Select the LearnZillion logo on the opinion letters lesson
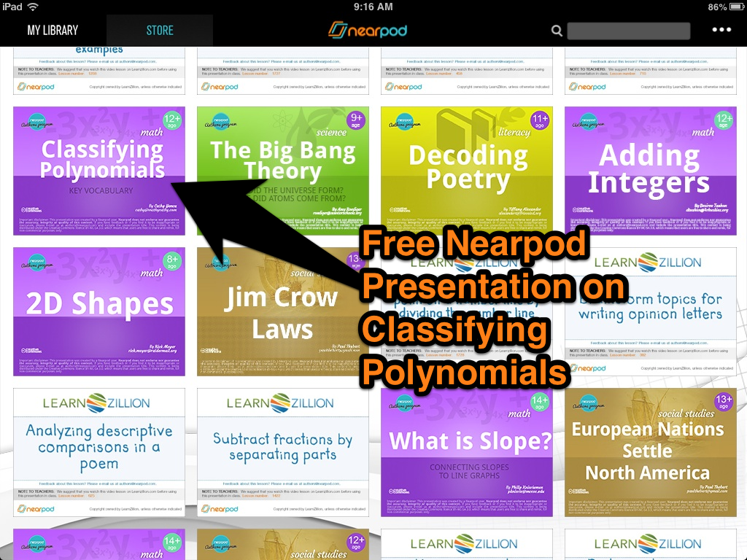The width and height of the screenshot is (747, 560). click(x=648, y=262)
